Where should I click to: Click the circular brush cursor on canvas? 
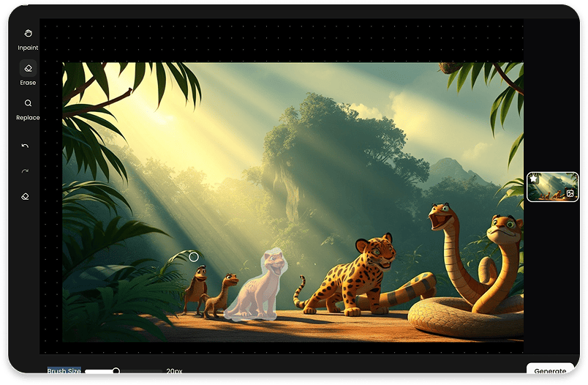(x=193, y=256)
